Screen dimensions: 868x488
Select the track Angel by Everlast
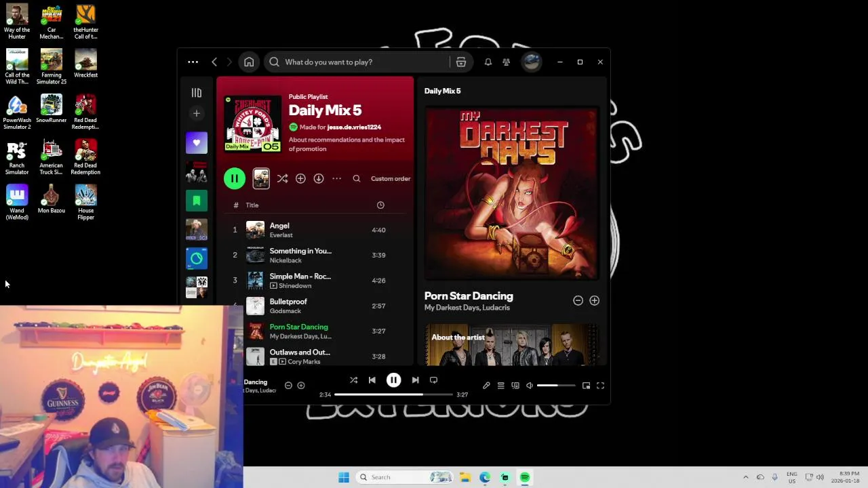tap(315, 230)
